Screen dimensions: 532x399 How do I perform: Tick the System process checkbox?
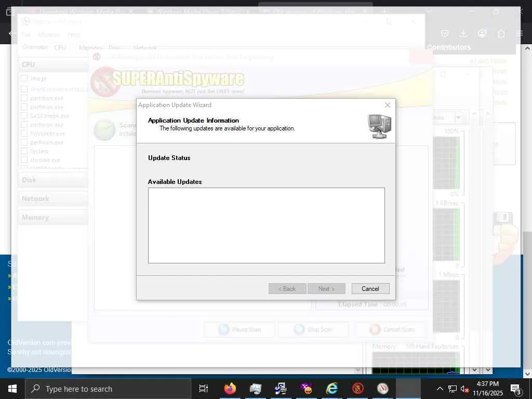[24, 151]
